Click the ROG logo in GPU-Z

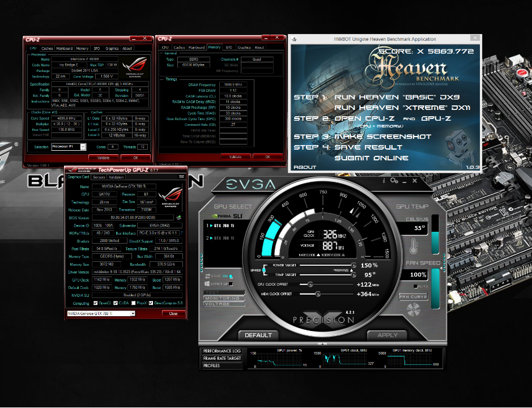click(x=170, y=196)
